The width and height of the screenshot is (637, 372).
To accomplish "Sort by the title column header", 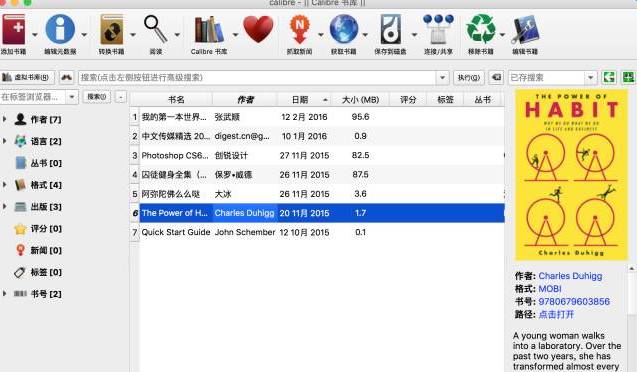I will coord(176,99).
